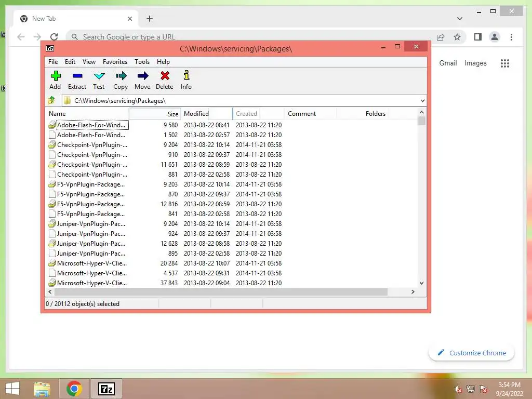Select the New Tab tab in Chrome
Image resolution: width=532 pixels, height=399 pixels.
(76, 19)
